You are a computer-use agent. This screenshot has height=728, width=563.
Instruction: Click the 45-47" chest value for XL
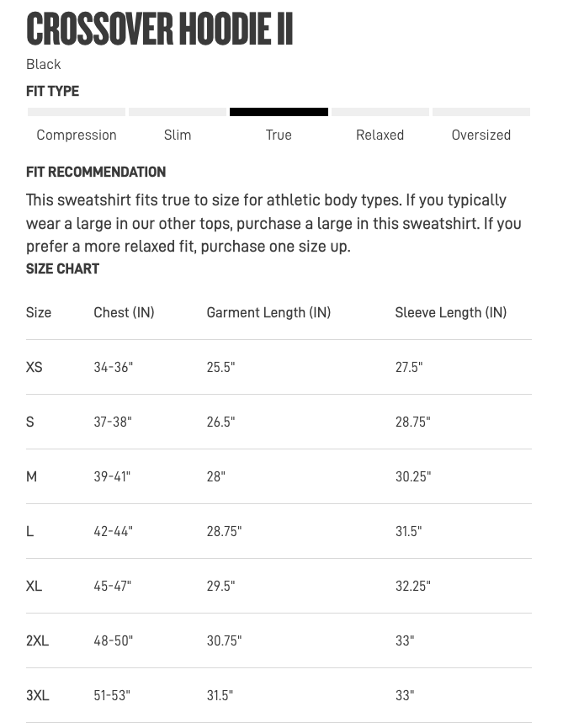coord(112,586)
